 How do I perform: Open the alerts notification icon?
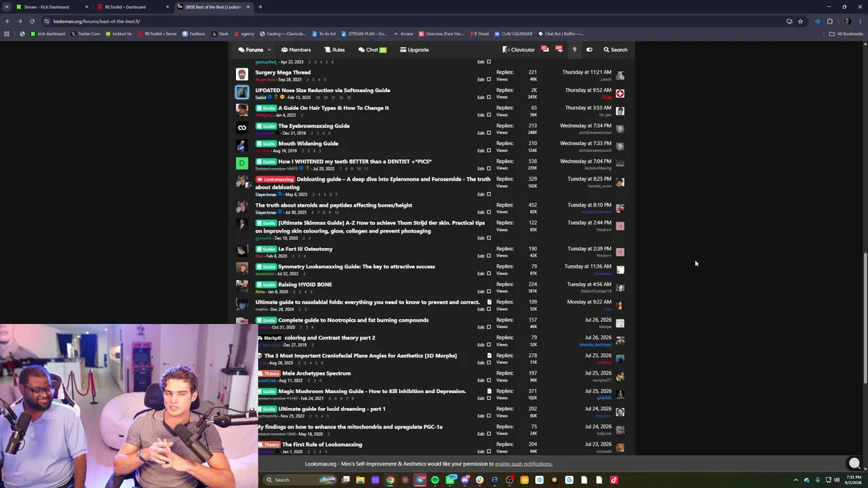(559, 49)
